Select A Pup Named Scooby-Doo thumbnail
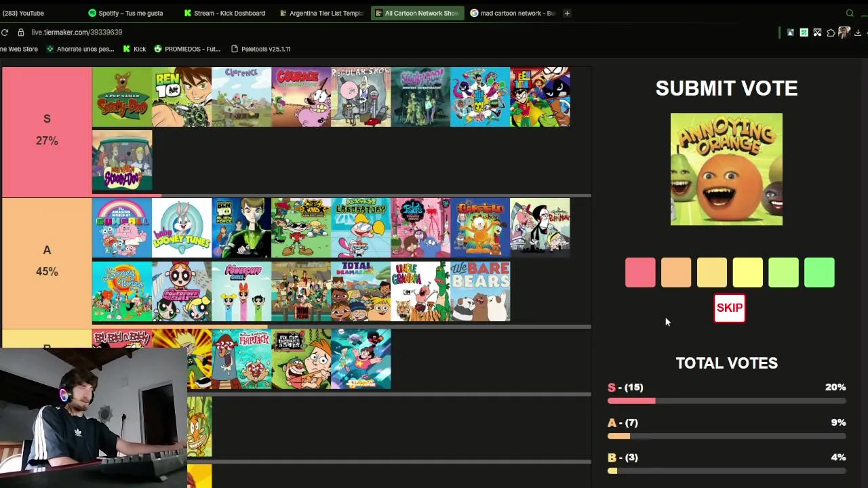Screen dimensions: 868x488 [122, 97]
